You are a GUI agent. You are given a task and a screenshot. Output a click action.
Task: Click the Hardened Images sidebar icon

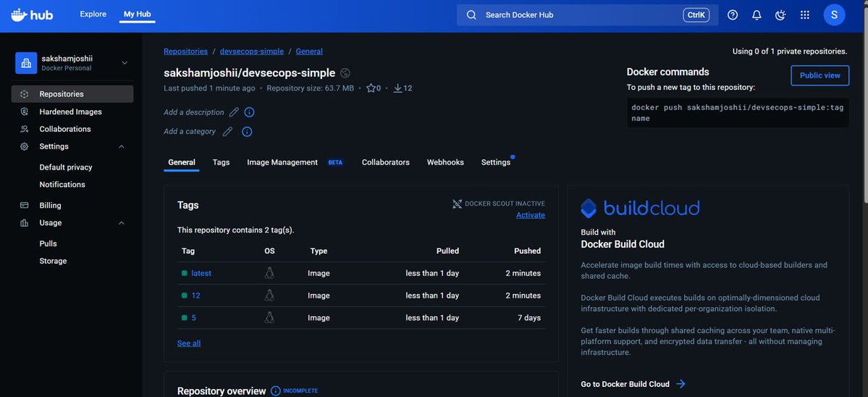pyautogui.click(x=25, y=112)
